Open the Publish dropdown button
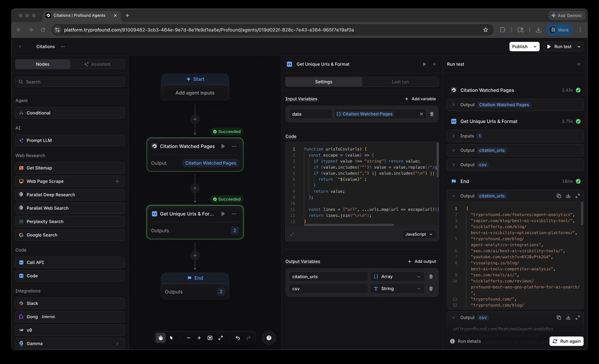 pyautogui.click(x=524, y=46)
